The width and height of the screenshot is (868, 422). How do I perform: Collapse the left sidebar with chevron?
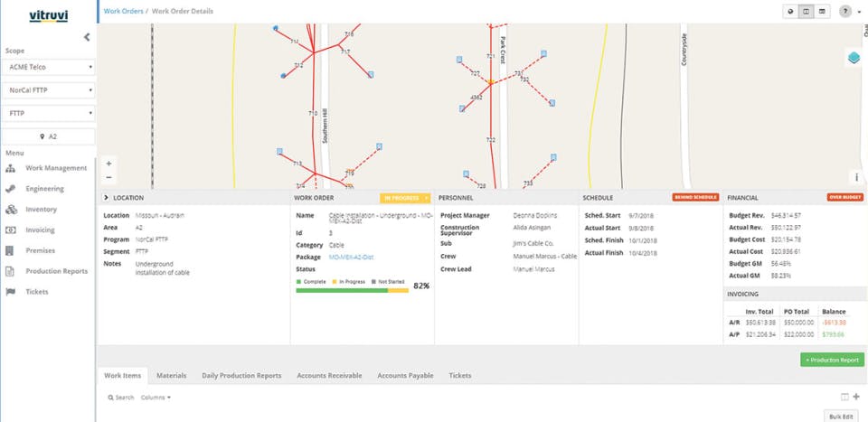click(87, 37)
